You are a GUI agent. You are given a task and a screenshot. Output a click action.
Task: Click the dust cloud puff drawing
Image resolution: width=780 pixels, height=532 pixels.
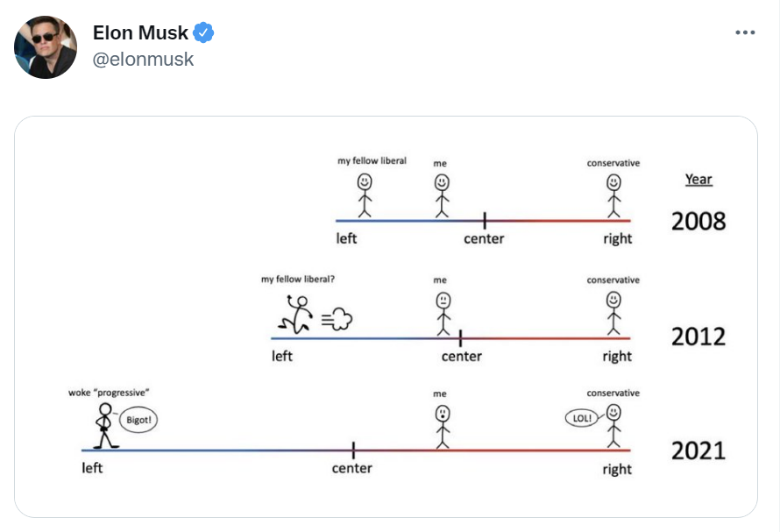[x=337, y=319]
